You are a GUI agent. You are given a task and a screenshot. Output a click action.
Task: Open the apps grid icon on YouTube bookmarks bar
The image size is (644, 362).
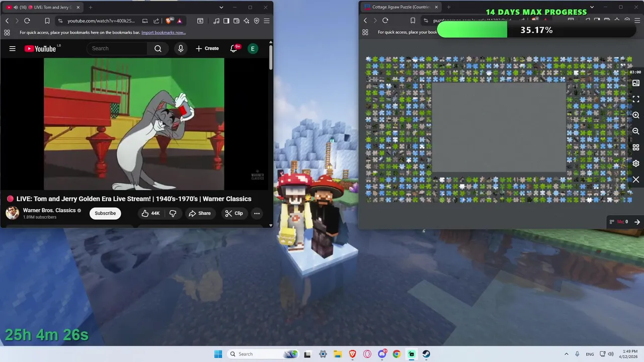pyautogui.click(x=7, y=32)
